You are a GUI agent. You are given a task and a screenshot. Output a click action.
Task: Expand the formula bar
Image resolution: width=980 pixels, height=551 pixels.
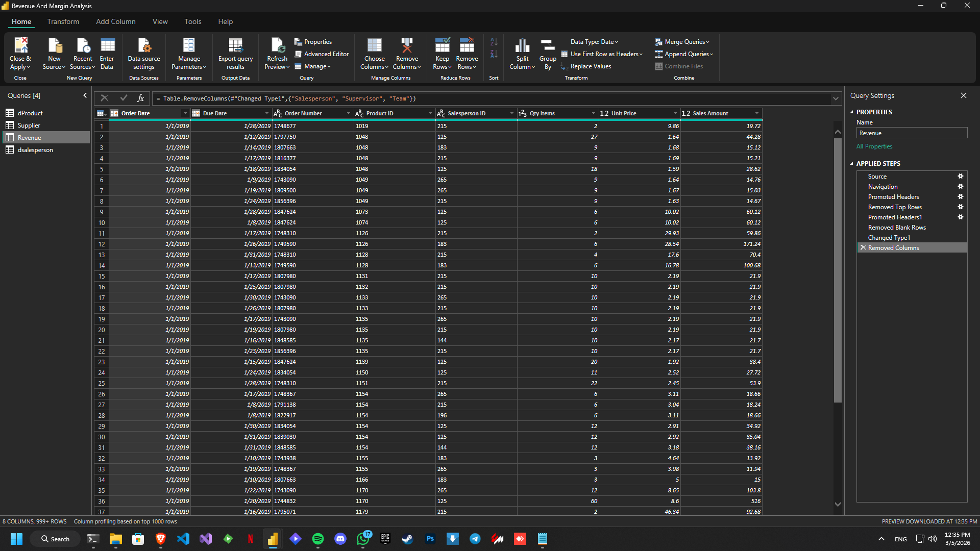coord(836,98)
